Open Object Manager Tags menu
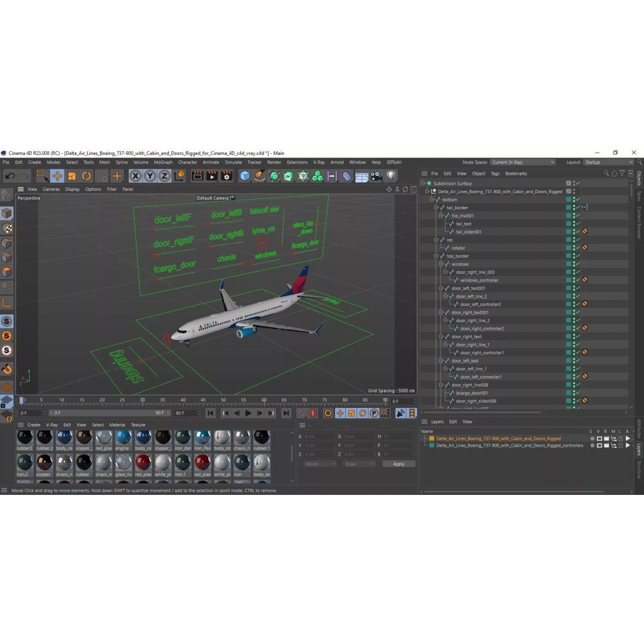 tap(495, 174)
